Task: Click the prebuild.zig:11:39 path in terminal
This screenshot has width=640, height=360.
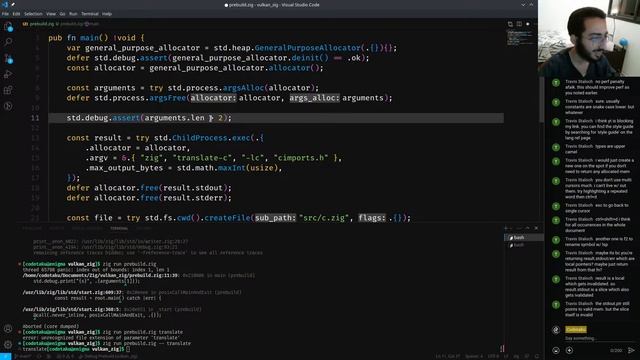Action: (x=100, y=276)
